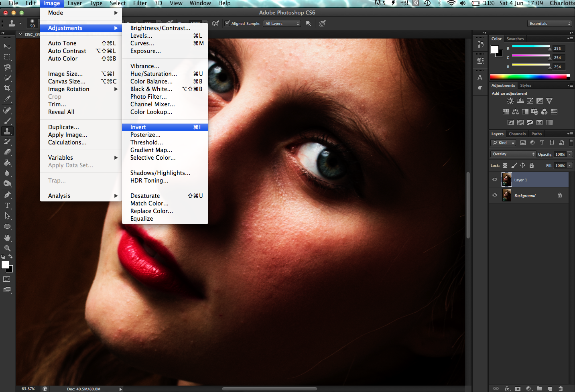Add a Channel Mixer adjustment icon
The image size is (575, 392).
tap(545, 112)
